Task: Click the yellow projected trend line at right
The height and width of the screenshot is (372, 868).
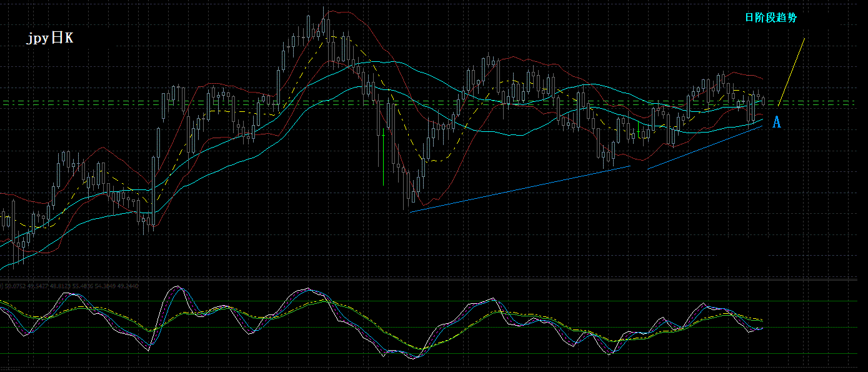Action: (791, 71)
